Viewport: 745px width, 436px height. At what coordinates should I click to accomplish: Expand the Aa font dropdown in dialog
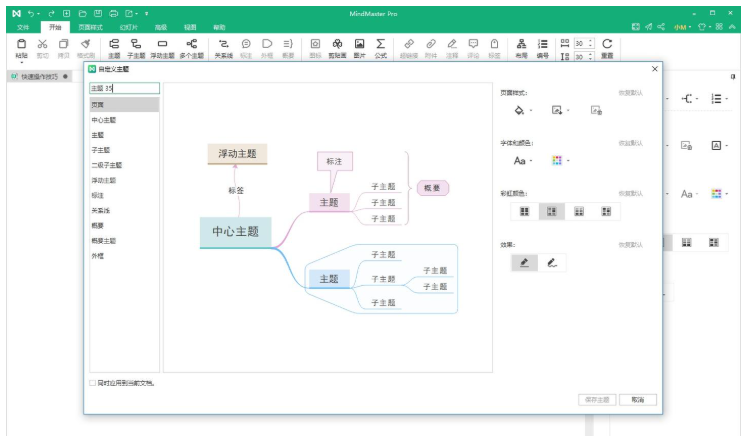coord(522,160)
